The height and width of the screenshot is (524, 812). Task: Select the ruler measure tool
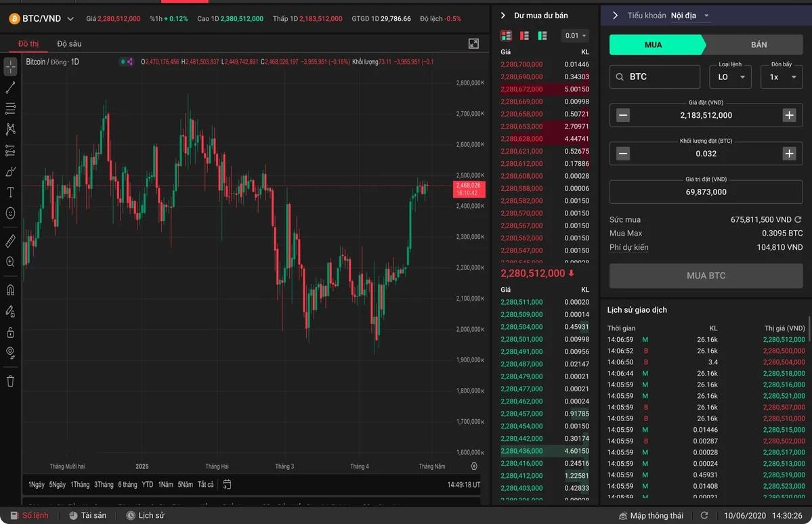point(10,241)
